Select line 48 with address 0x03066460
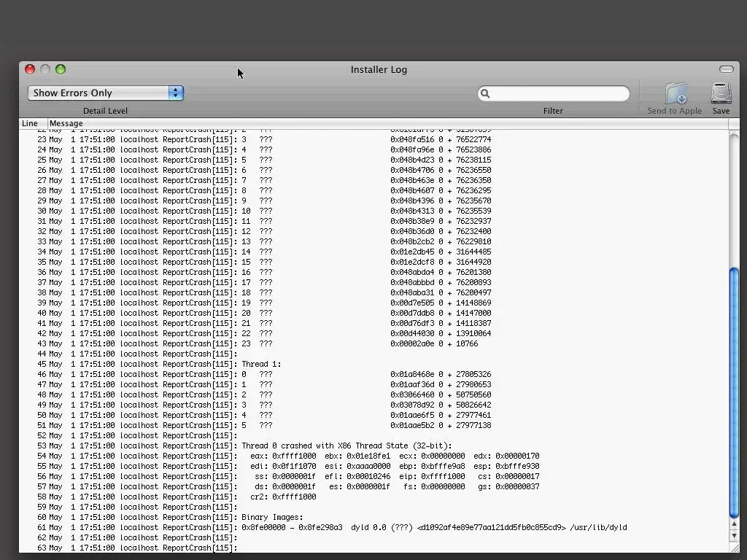The width and height of the screenshot is (747, 560). (x=373, y=394)
